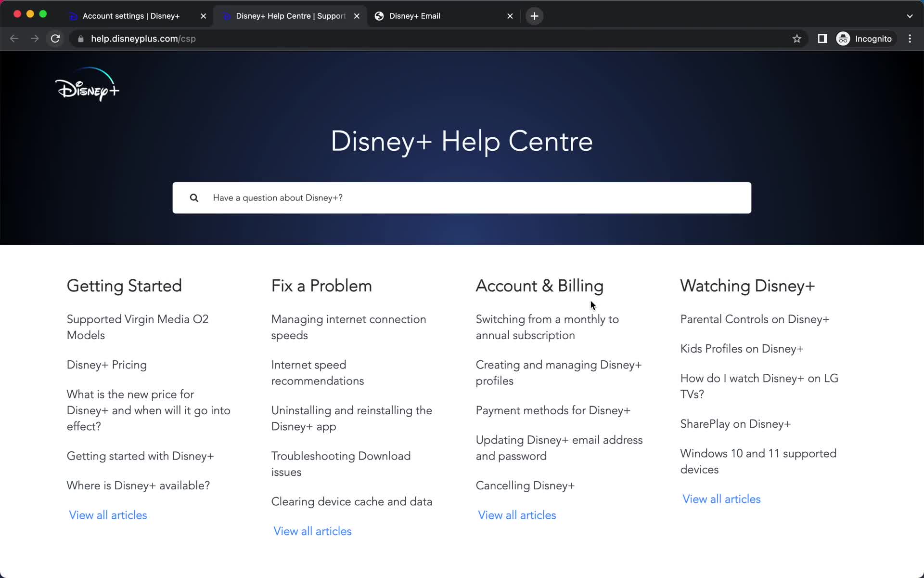Image resolution: width=924 pixels, height=578 pixels.
Task: Open Payment methods for Disney+ article
Action: point(553,410)
